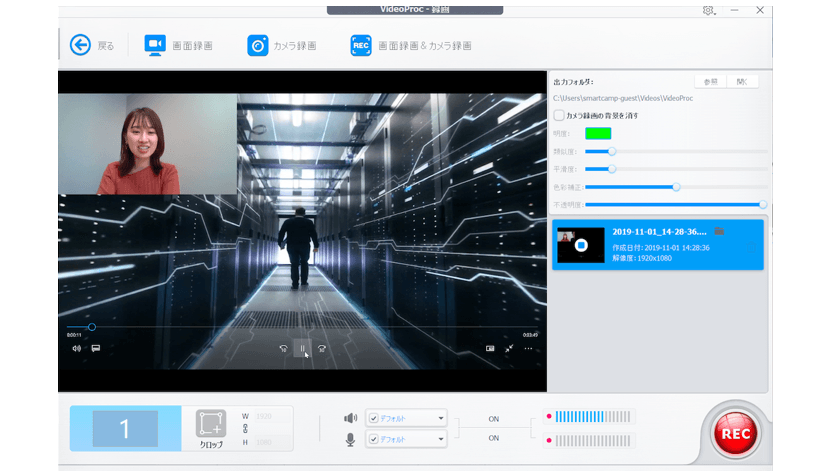829x474 pixels.
Task: Expand the microphone デフォルト dropdown
Action: coord(440,439)
